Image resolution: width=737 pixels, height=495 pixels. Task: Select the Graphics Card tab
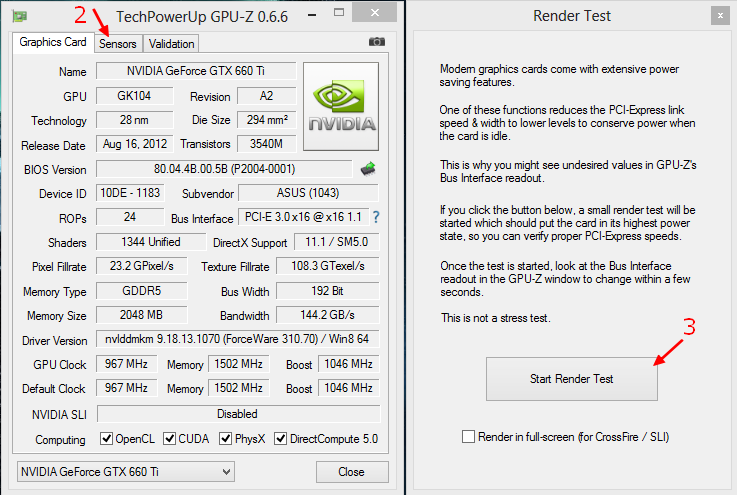tap(53, 42)
